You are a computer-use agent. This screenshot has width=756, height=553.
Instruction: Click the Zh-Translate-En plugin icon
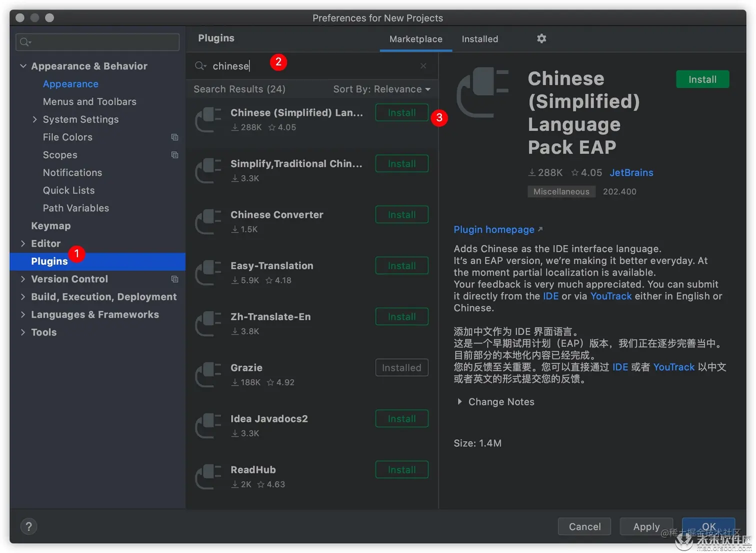click(x=208, y=323)
